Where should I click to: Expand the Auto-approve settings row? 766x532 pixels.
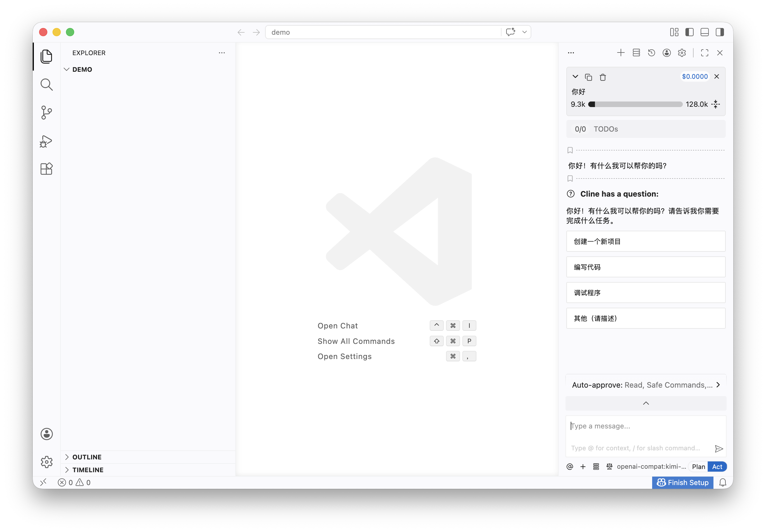(646, 385)
